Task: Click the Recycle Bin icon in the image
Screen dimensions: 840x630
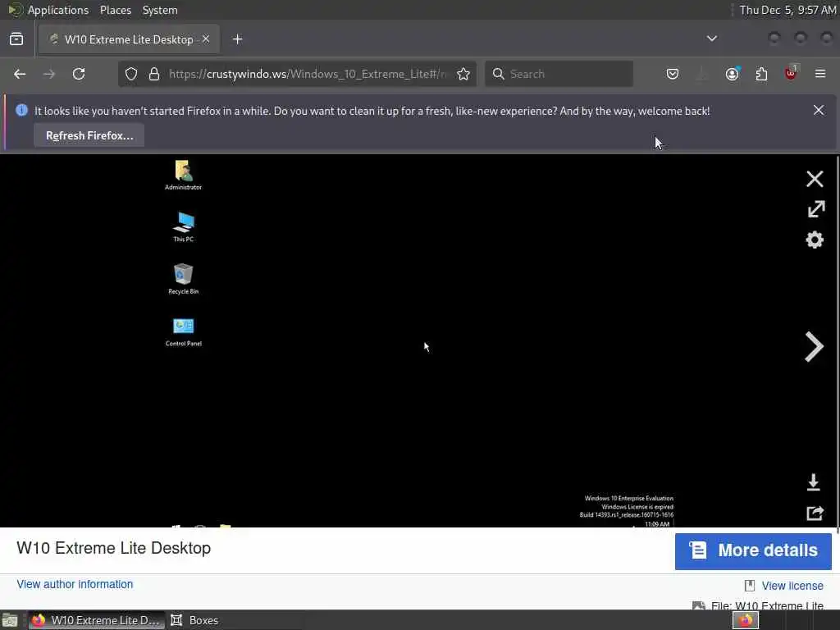Action: pyautogui.click(x=183, y=279)
